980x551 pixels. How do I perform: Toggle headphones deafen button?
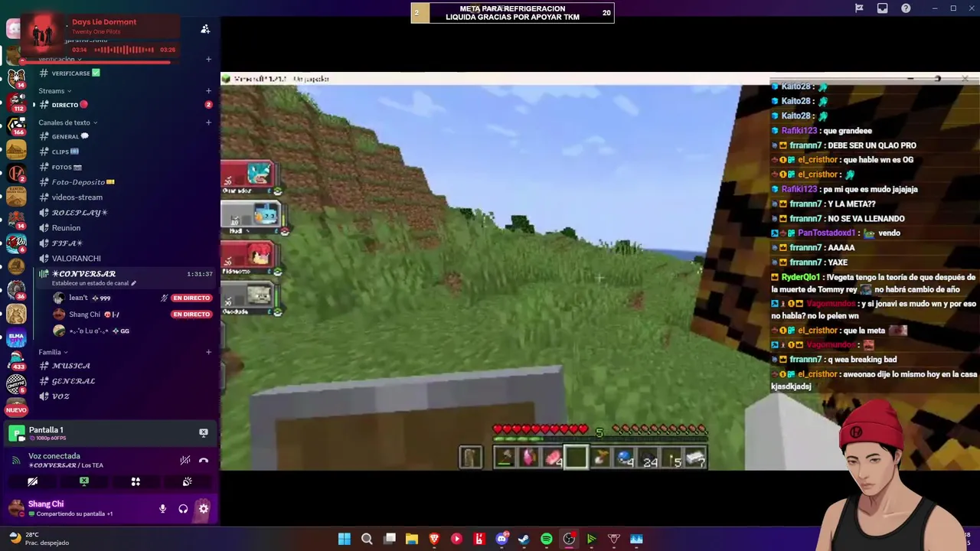click(183, 508)
